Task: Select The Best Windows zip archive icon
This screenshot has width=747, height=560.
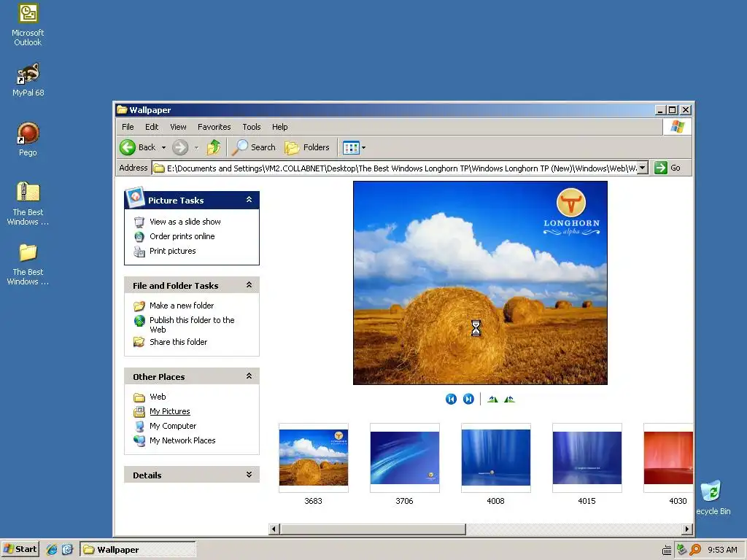Action: coord(28,203)
